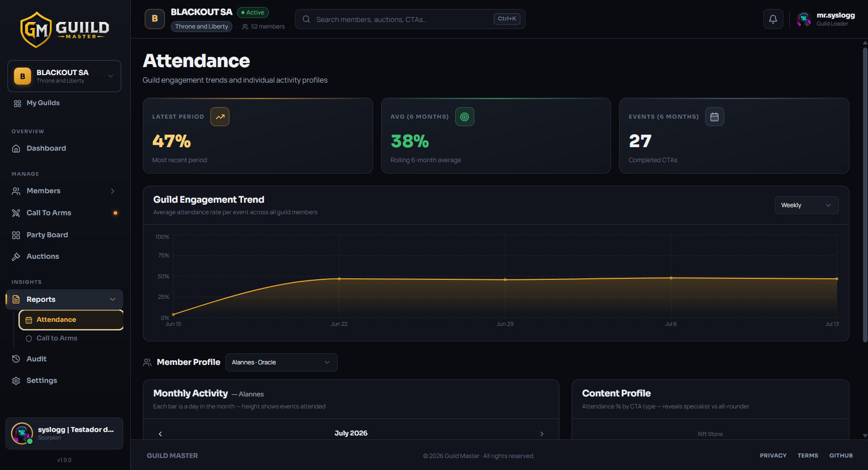Image resolution: width=868 pixels, height=470 pixels.
Task: Open notifications bell
Action: (773, 19)
